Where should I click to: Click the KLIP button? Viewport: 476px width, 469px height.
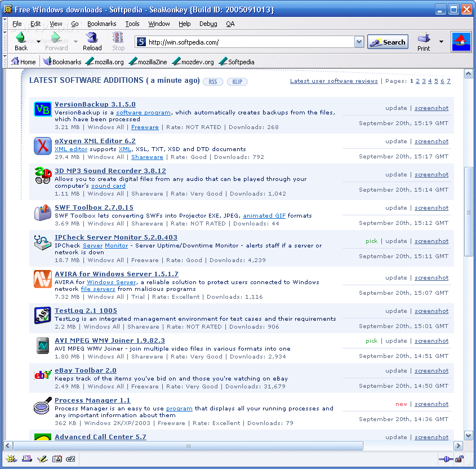237,82
